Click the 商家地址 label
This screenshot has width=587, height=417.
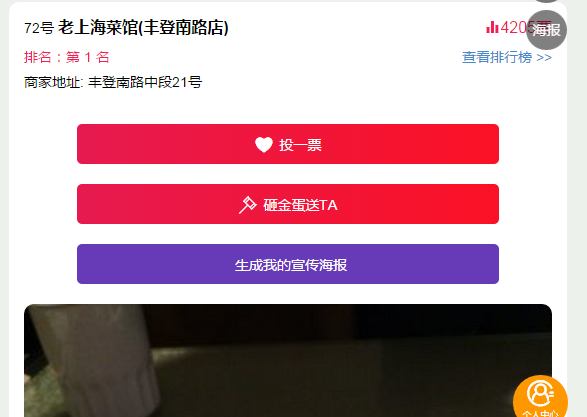54,82
